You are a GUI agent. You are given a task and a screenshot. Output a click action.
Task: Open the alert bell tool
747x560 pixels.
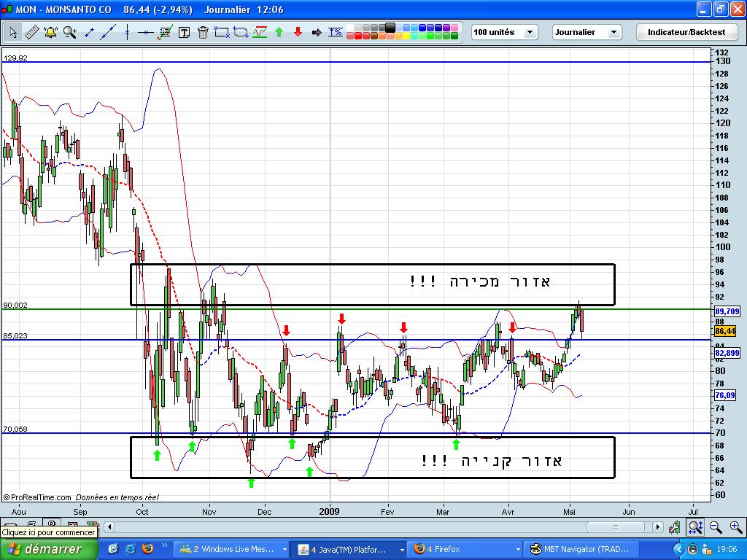click(x=50, y=32)
